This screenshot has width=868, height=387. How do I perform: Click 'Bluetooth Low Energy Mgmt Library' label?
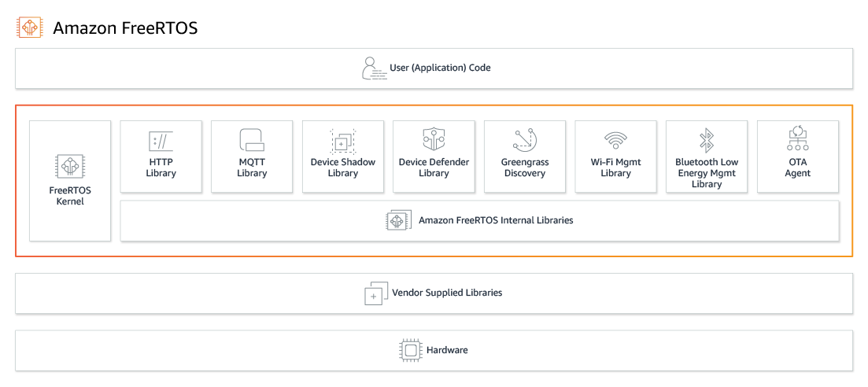point(707,173)
